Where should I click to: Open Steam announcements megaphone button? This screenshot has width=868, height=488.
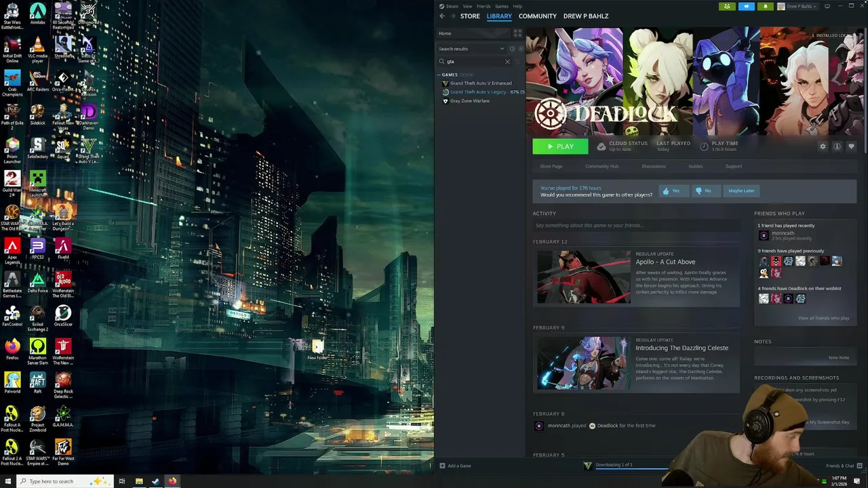746,6
